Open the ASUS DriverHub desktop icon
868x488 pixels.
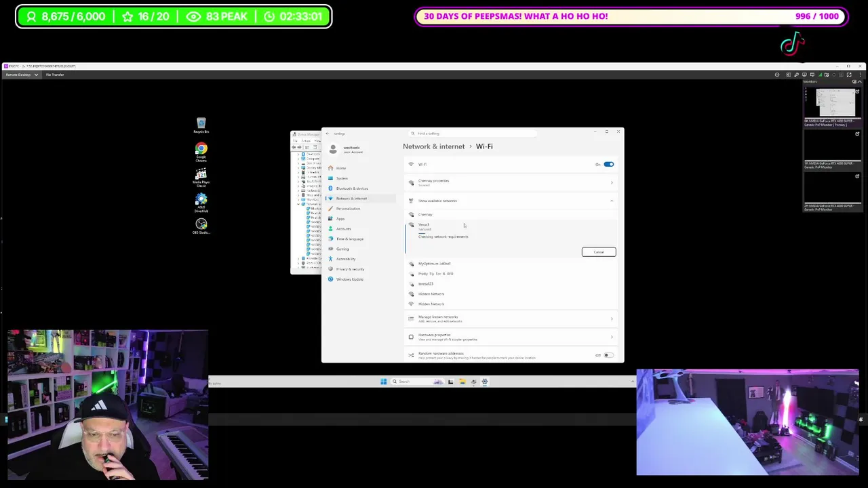pyautogui.click(x=201, y=203)
